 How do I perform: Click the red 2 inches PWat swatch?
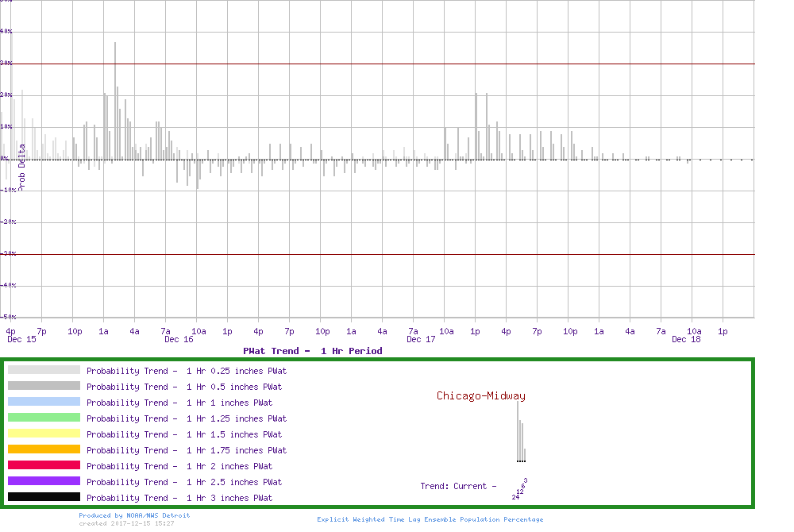coord(44,465)
